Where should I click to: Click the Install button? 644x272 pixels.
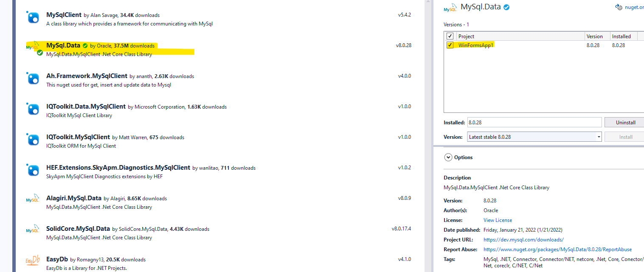click(625, 137)
